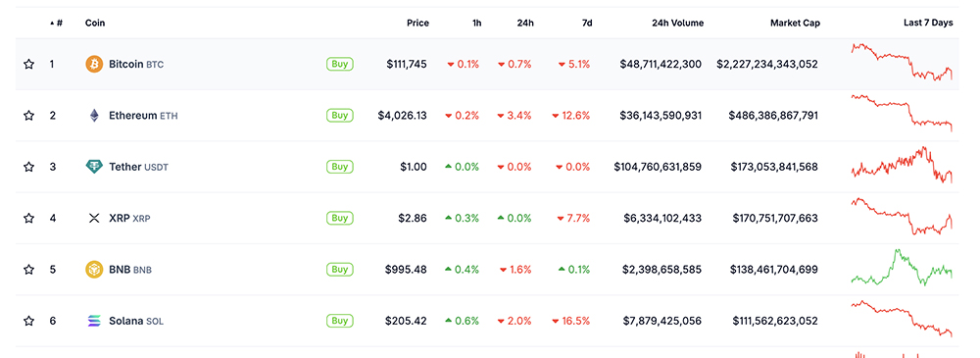980x358 pixels.
Task: Open Tether's last 7 days sparkline
Action: [x=902, y=165]
